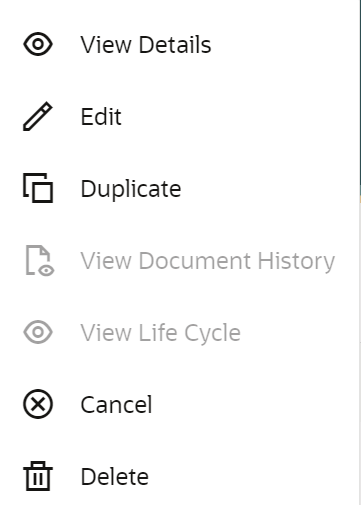Click the "History" word in disabled entry

296,262
